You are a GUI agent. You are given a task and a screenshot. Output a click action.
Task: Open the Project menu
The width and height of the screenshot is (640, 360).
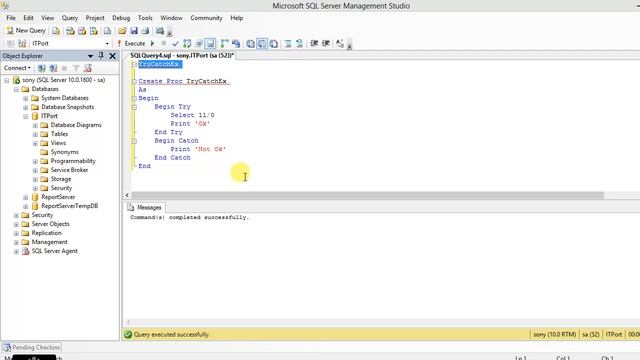(95, 18)
